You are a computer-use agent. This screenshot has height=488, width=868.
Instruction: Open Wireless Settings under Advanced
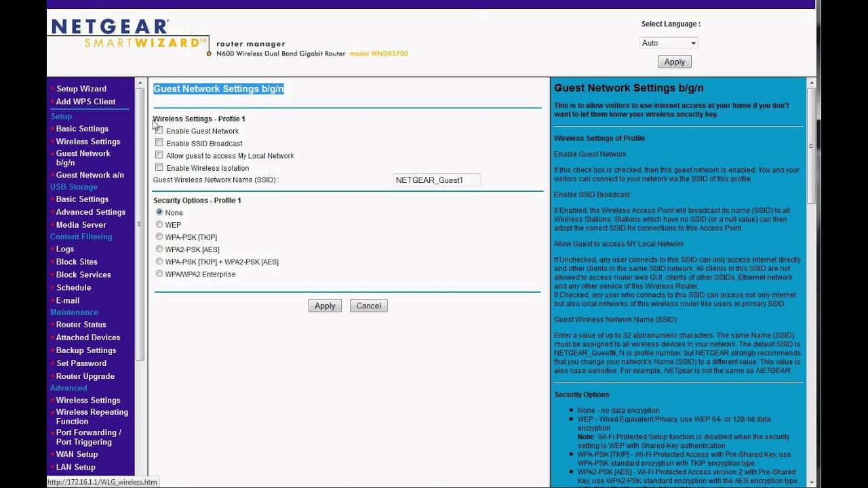(88, 401)
